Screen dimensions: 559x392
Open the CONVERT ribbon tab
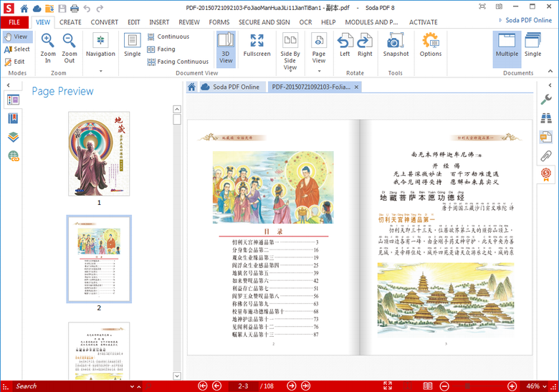[105, 22]
